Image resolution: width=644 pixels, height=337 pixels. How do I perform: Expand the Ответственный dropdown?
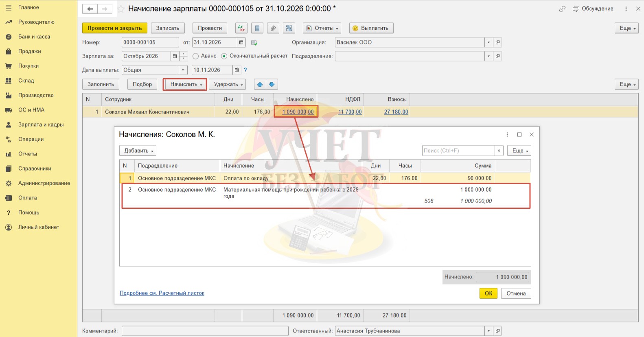click(489, 331)
